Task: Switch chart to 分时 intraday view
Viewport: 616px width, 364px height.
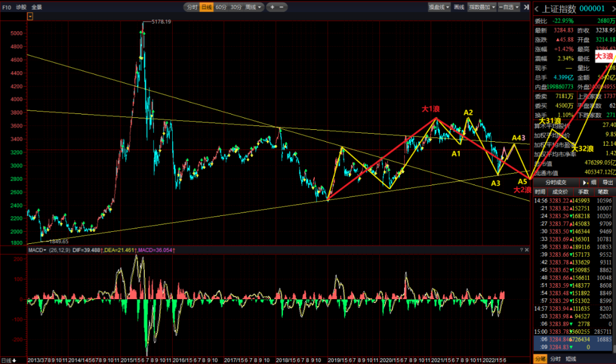Action: (x=192, y=7)
